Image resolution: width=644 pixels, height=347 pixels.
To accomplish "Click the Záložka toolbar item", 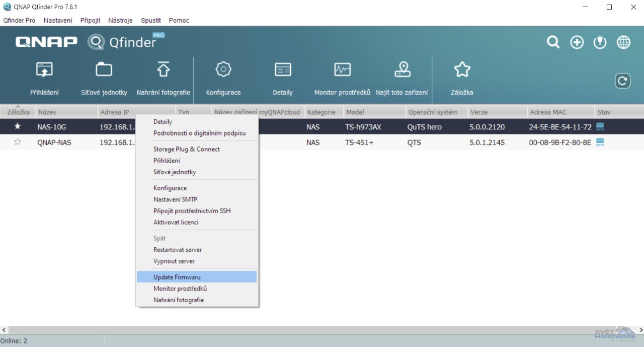I will (462, 78).
